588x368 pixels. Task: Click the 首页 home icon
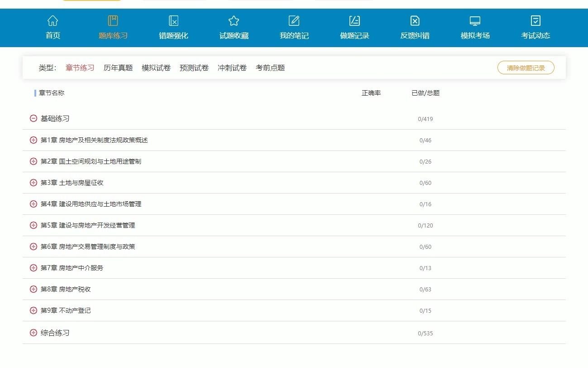click(x=53, y=21)
